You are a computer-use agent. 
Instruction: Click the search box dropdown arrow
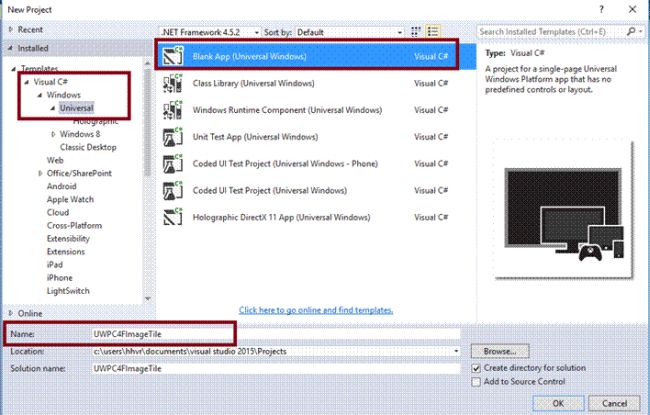click(640, 32)
